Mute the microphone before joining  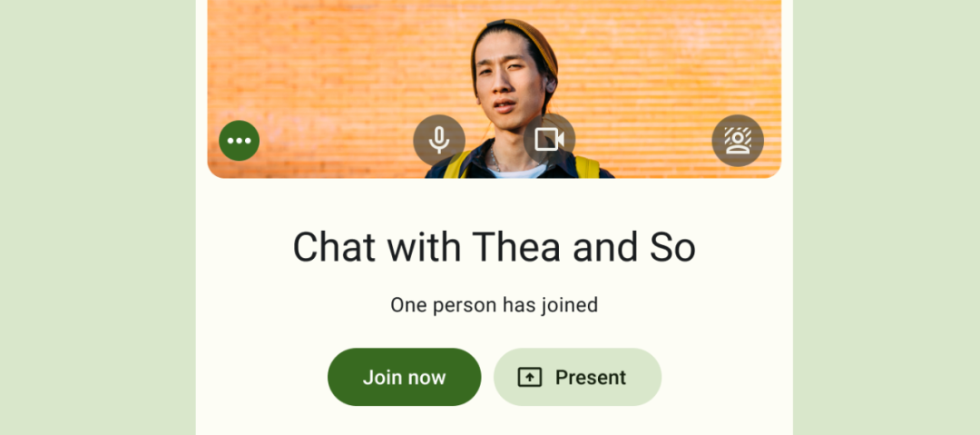pos(439,140)
